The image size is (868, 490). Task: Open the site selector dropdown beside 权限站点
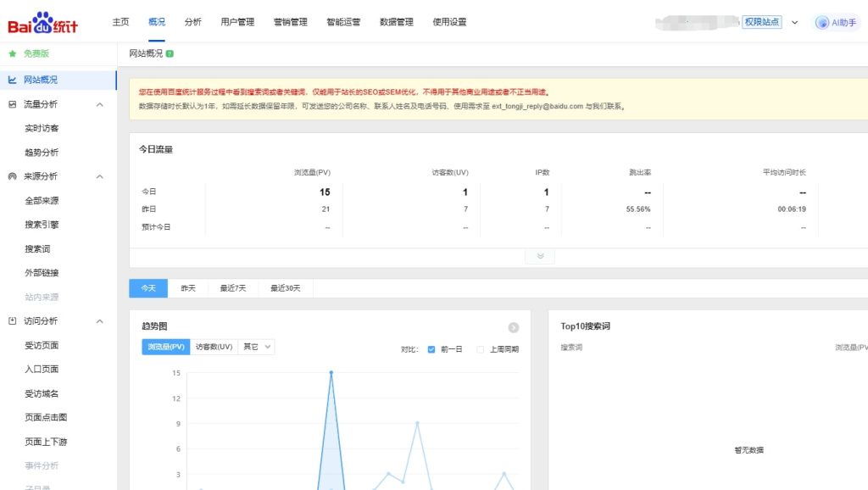(x=794, y=23)
